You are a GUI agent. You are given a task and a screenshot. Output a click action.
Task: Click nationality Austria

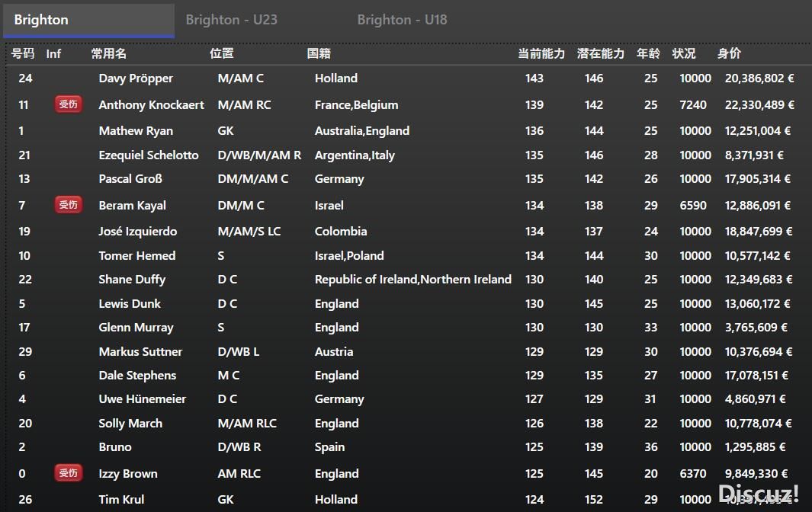(x=334, y=351)
